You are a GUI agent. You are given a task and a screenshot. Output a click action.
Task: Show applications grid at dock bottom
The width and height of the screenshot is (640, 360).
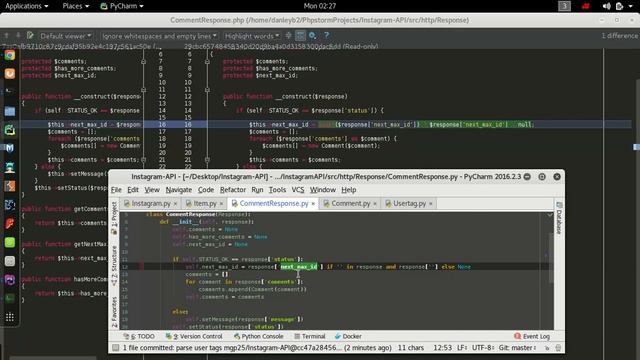pos(10,317)
